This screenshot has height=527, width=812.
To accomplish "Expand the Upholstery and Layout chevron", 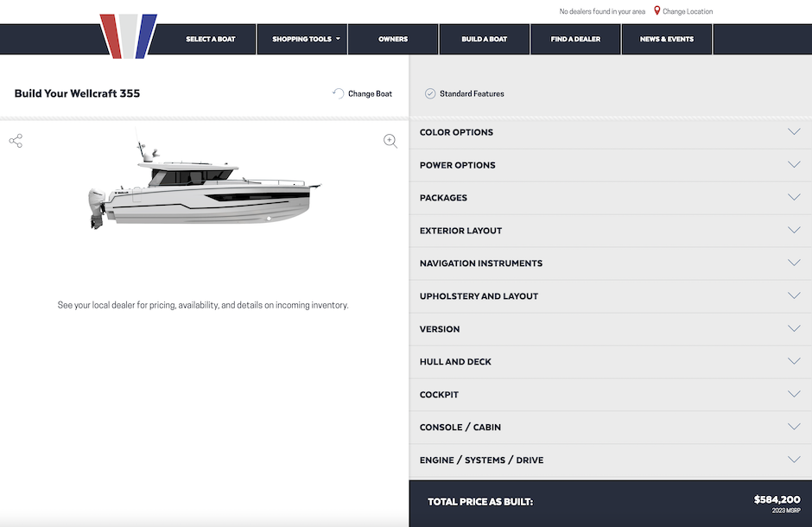I will [x=794, y=295].
